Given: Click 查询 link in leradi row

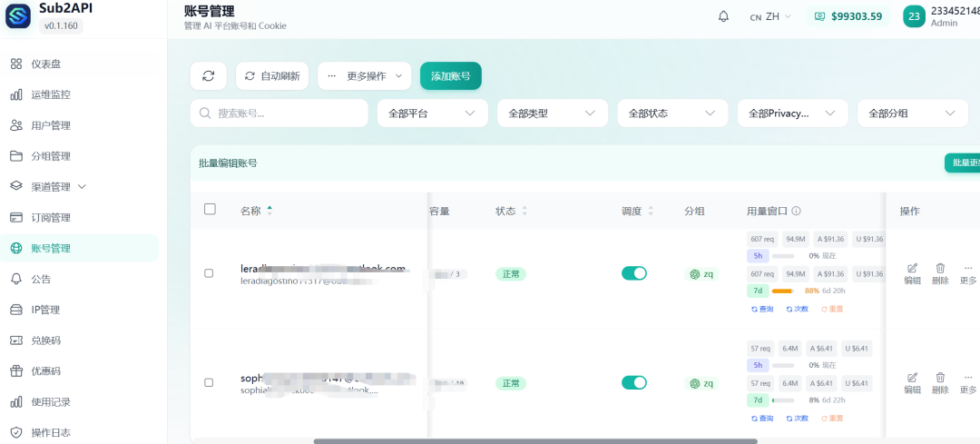Looking at the screenshot, I should pyautogui.click(x=762, y=309).
